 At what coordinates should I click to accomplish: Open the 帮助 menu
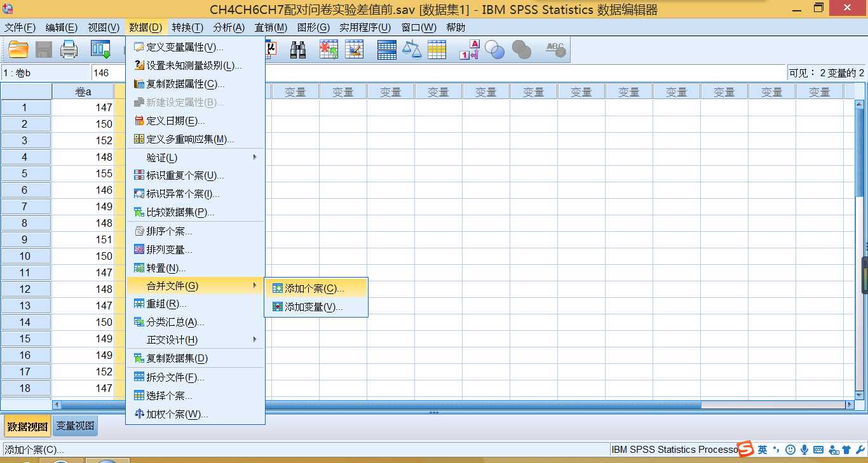pyautogui.click(x=456, y=27)
